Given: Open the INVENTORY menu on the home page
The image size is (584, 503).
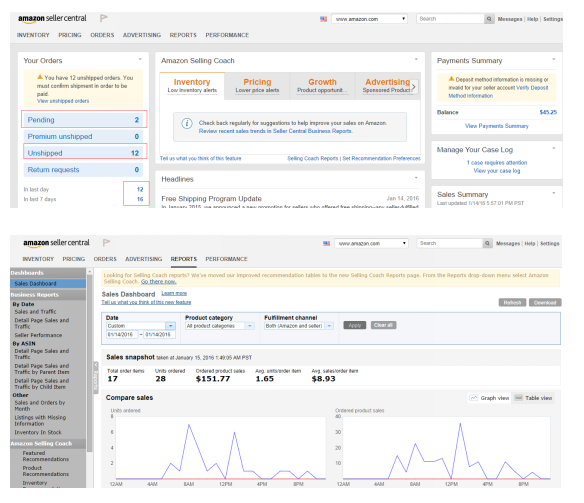Looking at the screenshot, I should click(x=33, y=35).
